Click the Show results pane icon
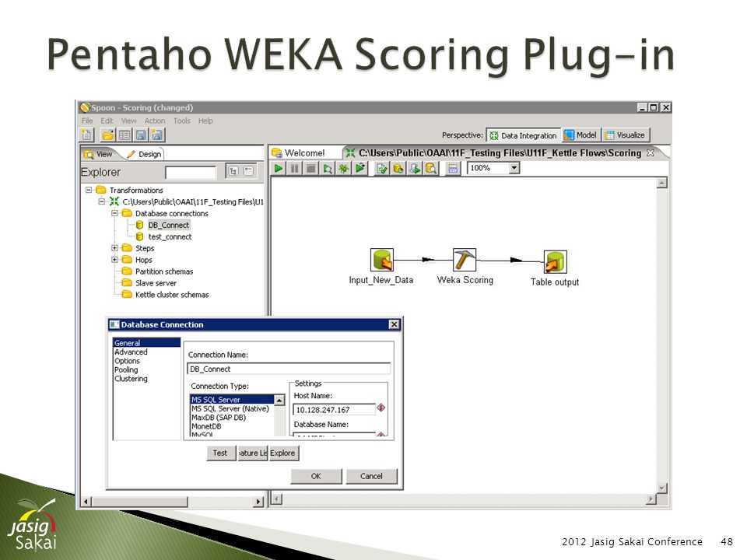This screenshot has height=560, width=747. 453,169
